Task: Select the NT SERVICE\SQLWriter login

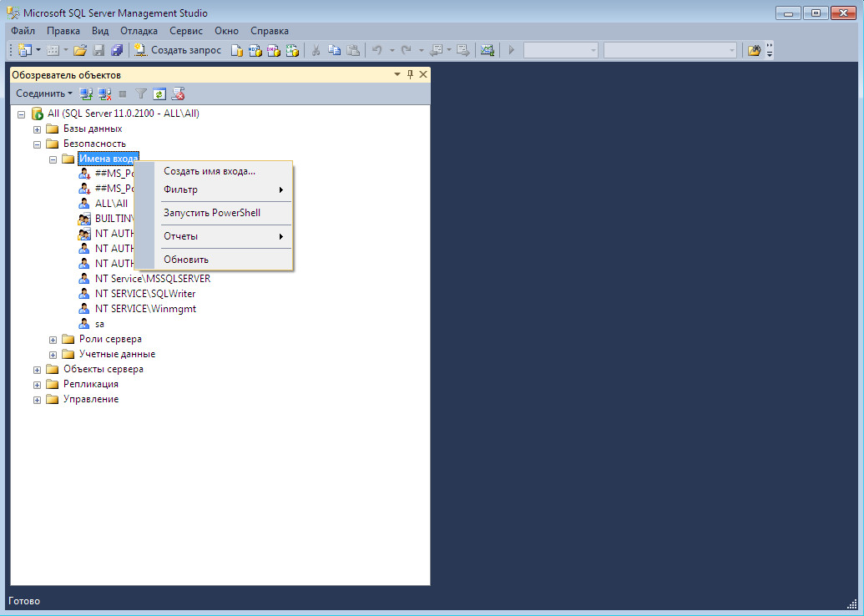Action: click(145, 294)
